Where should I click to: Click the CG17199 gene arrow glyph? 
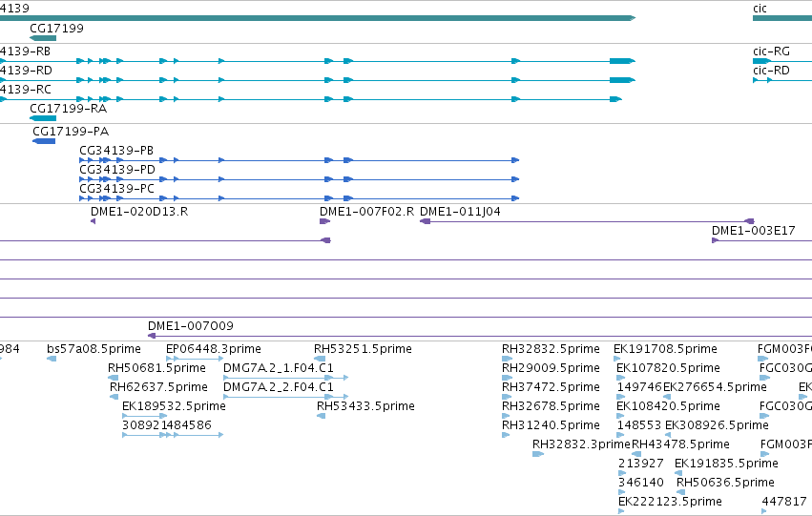point(43,38)
